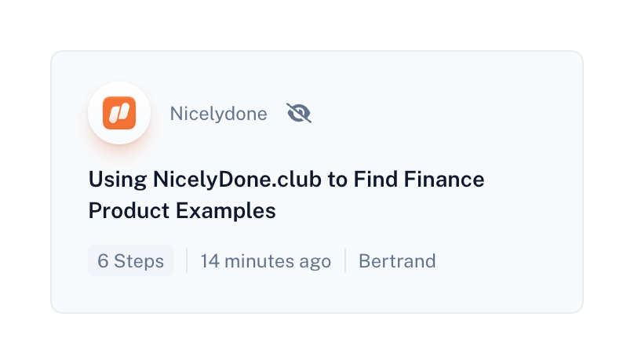This screenshot has width=634, height=364.
Task: Select the author name Bertrand
Action: (397, 261)
